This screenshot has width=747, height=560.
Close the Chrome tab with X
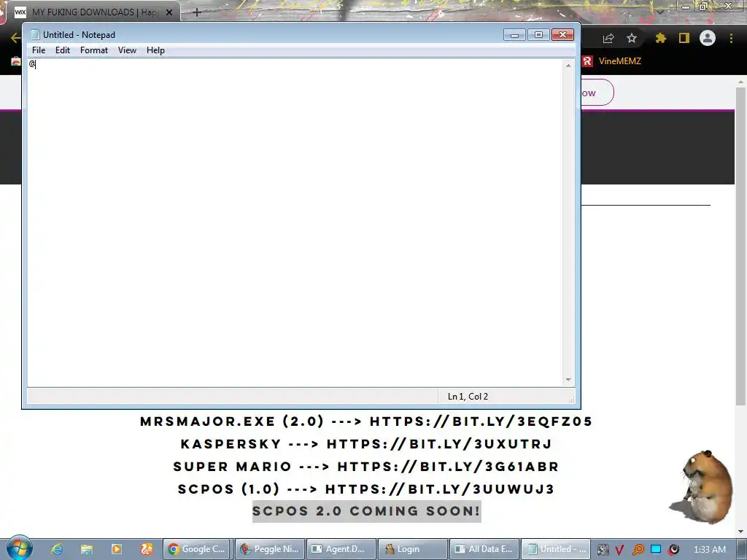[169, 12]
